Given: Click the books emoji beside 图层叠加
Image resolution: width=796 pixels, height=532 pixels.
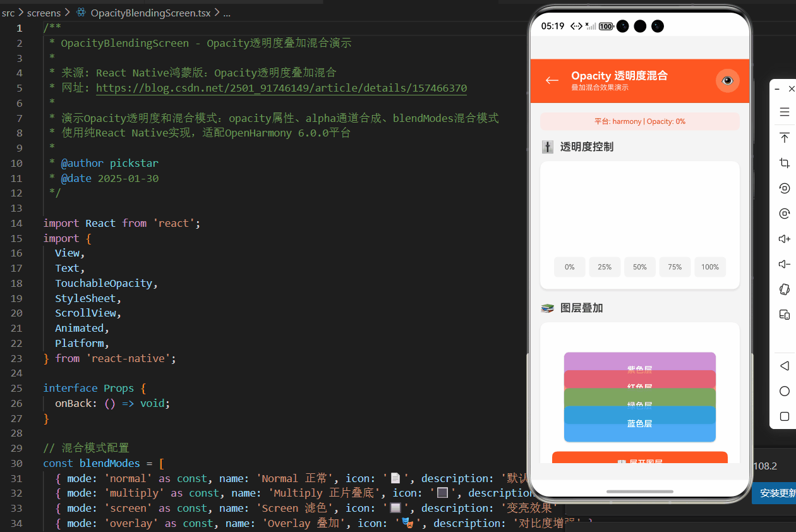Looking at the screenshot, I should 548,308.
